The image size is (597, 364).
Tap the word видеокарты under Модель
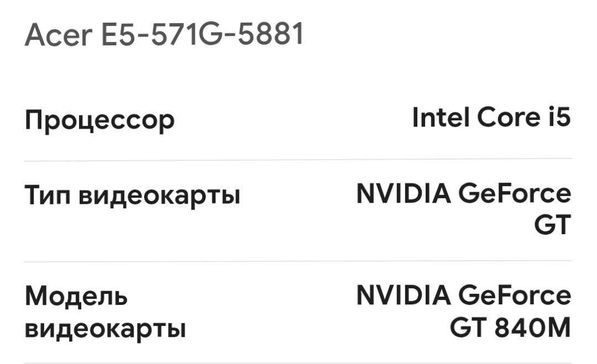[105, 329]
